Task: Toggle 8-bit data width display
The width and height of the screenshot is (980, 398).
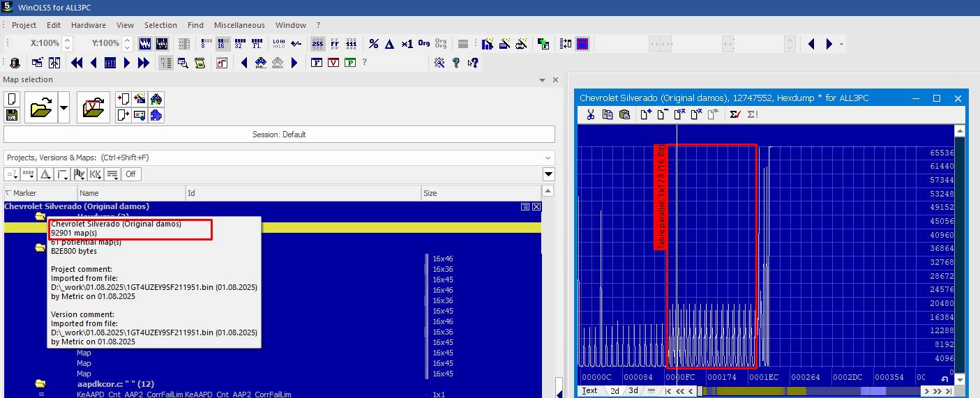Action: [206, 44]
